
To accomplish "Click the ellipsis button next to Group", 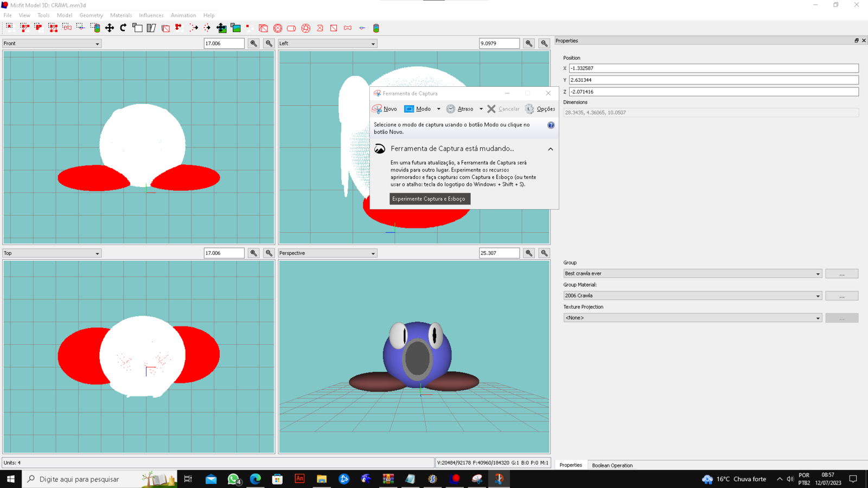I will [x=842, y=274].
